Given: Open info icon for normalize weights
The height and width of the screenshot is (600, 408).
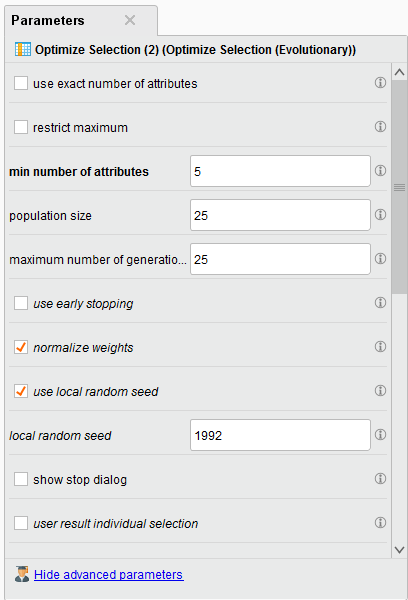Looking at the screenshot, I should click(x=380, y=347).
